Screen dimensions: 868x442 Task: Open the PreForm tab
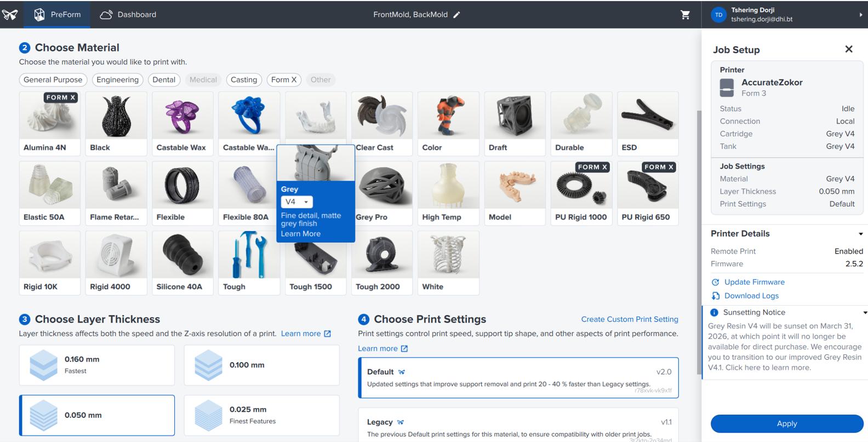click(57, 14)
